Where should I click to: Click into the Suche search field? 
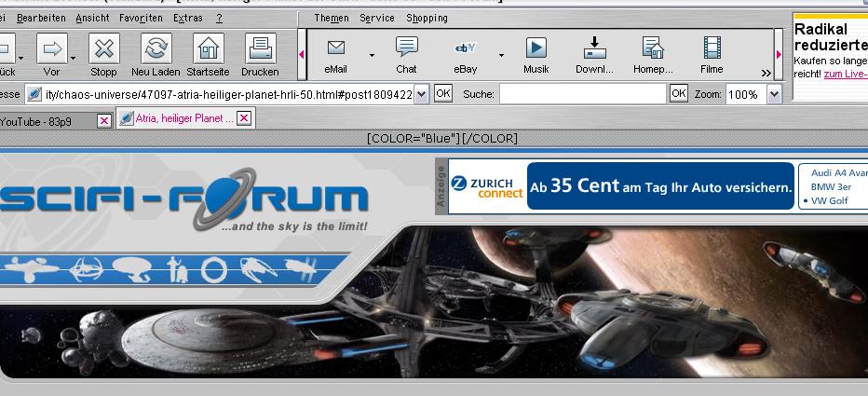coord(583,94)
